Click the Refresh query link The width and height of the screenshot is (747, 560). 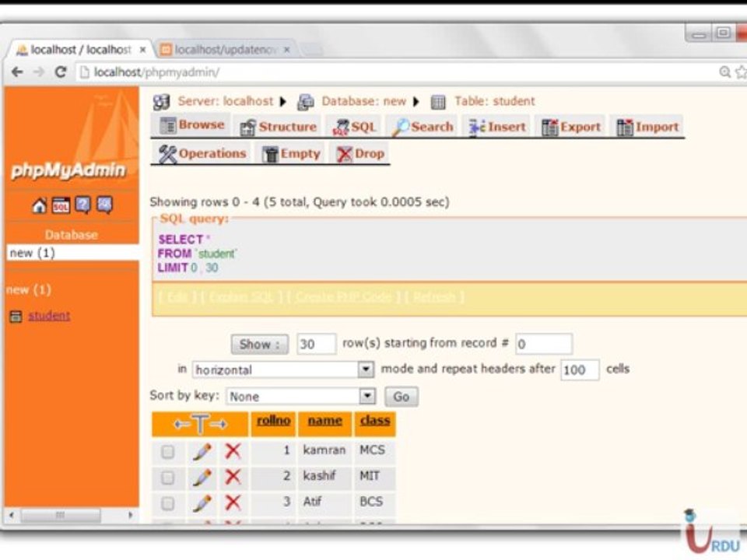434,297
